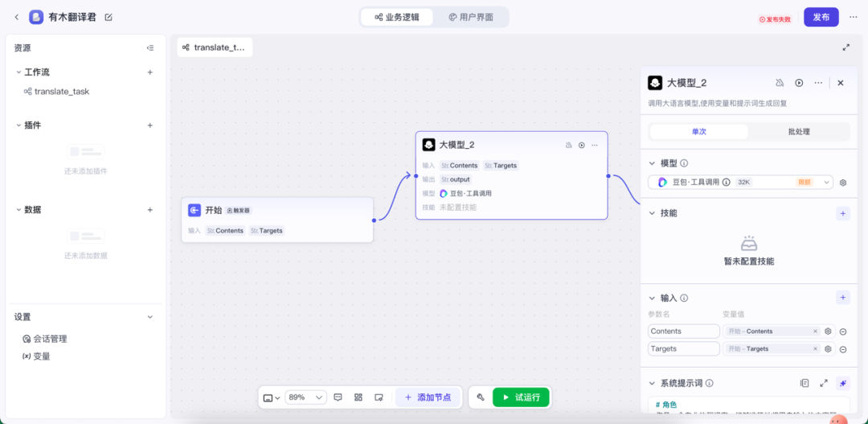
Task: Switch to the 用户界面 tab
Action: (x=470, y=17)
